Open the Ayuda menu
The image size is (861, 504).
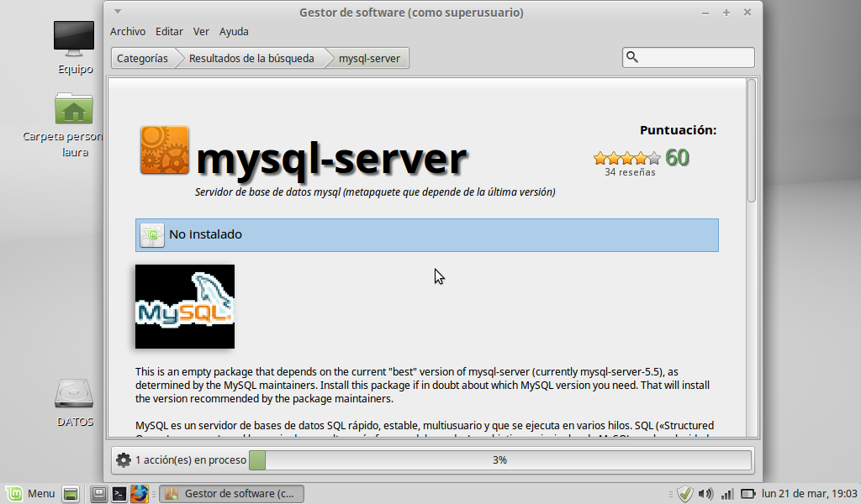(234, 32)
